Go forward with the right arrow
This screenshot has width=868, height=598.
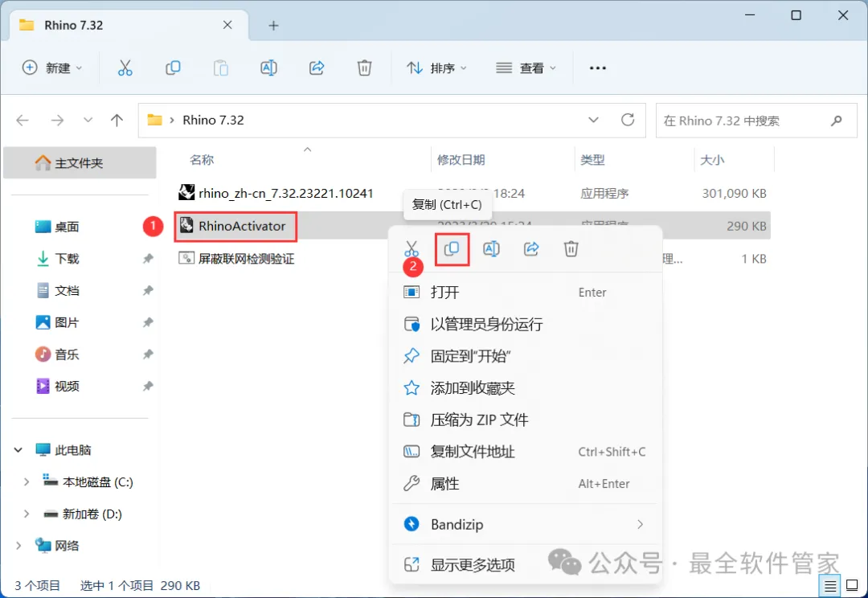[x=57, y=120]
